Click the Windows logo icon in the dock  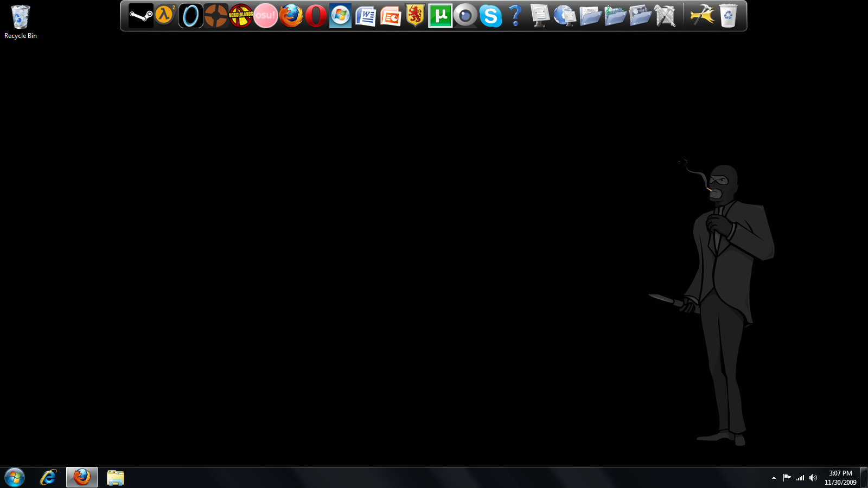pos(341,16)
